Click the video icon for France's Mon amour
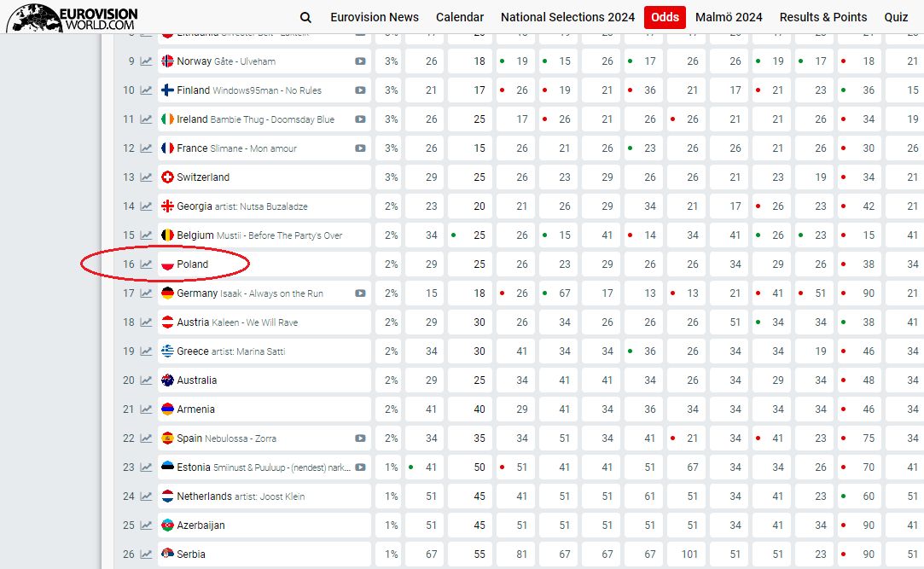Viewport: 924px width, 569px height. (x=360, y=148)
